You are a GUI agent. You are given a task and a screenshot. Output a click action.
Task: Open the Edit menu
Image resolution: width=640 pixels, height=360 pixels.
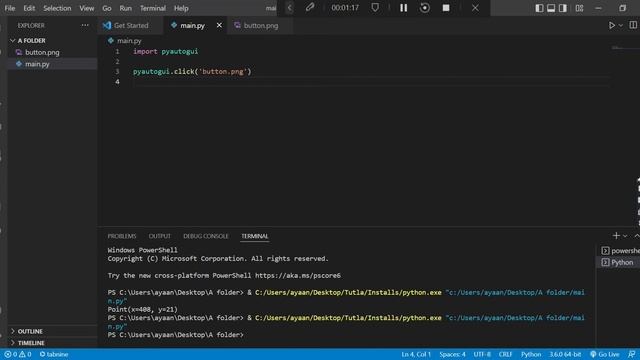click(29, 8)
